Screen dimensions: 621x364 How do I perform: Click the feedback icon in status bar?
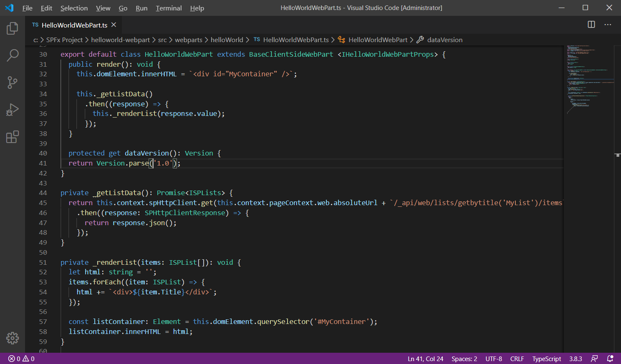pos(594,359)
